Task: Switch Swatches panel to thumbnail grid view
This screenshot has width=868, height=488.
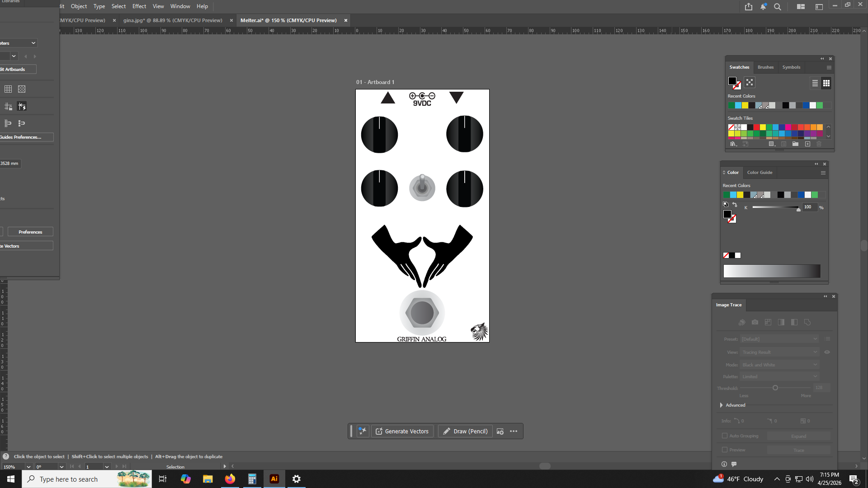Action: click(826, 83)
